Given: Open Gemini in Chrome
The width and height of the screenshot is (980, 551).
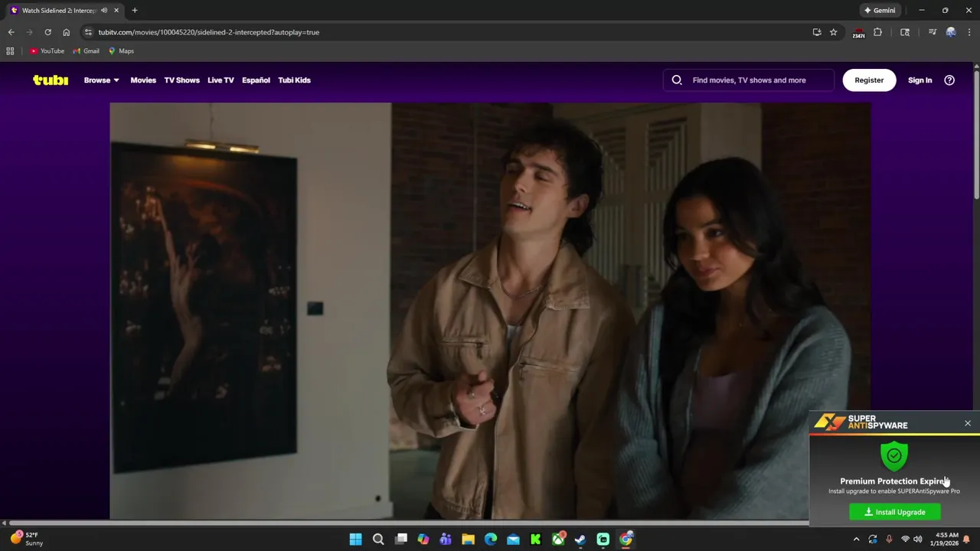Looking at the screenshot, I should pos(879,11).
